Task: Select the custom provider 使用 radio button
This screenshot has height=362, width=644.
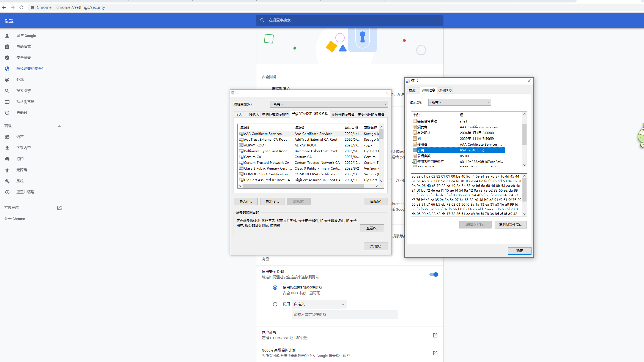Action: click(x=275, y=304)
